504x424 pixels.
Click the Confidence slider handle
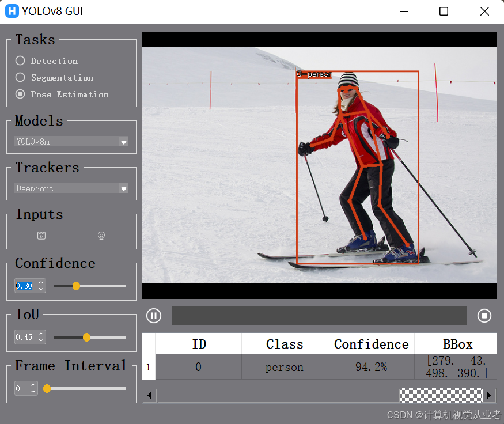coord(76,286)
